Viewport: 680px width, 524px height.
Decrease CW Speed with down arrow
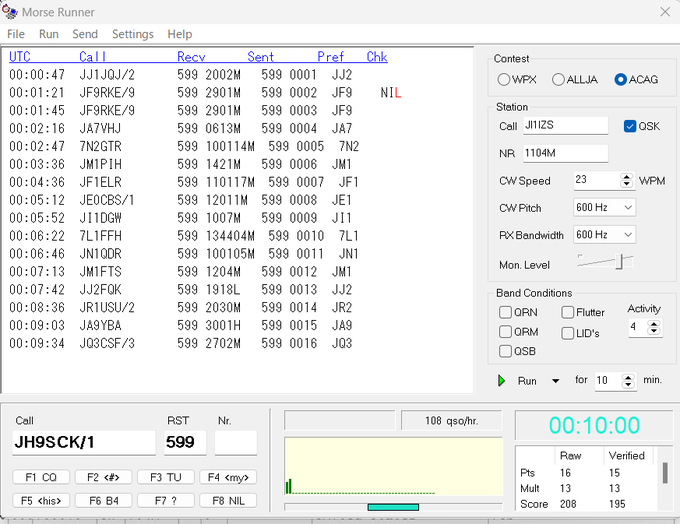pos(626,184)
